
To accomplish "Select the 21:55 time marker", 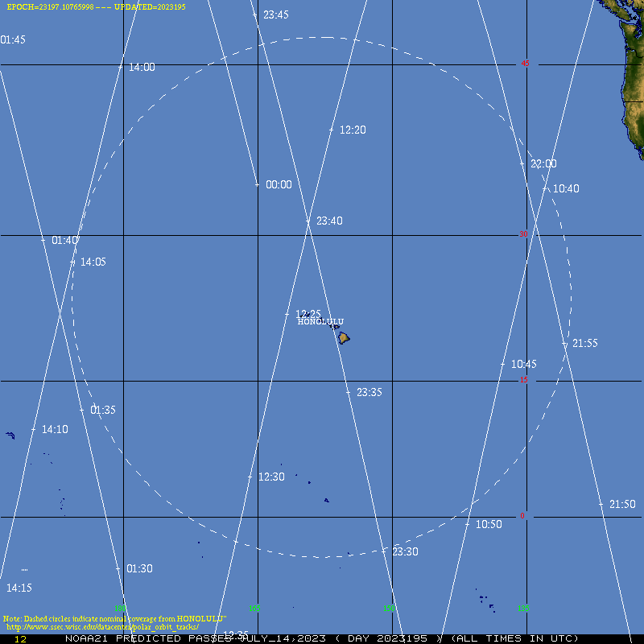I will click(x=585, y=343).
